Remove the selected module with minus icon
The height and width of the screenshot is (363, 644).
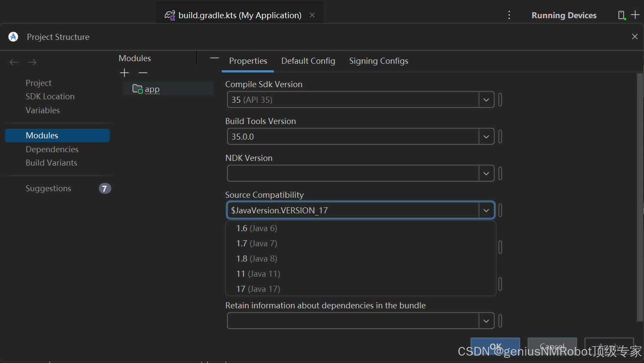pos(143,73)
